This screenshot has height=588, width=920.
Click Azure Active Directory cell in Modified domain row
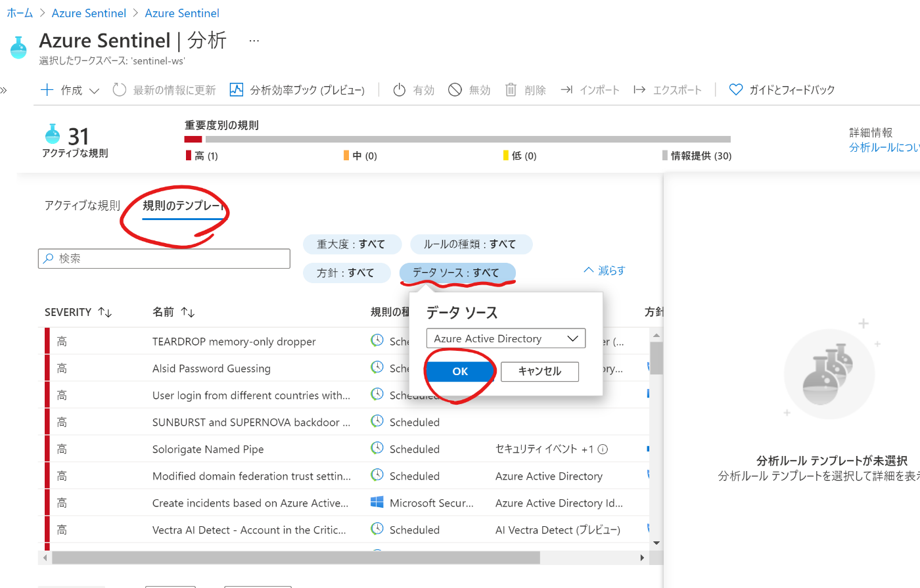549,476
